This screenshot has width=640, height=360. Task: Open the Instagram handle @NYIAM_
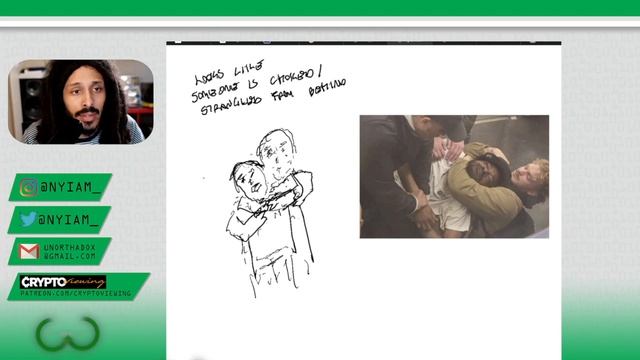70,187
